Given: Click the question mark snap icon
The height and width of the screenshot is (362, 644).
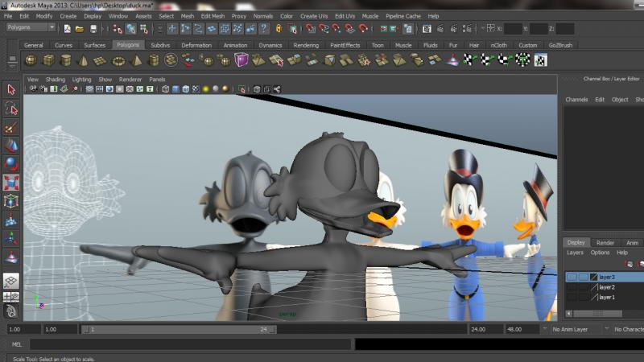Looking at the screenshot, I should (264, 28).
